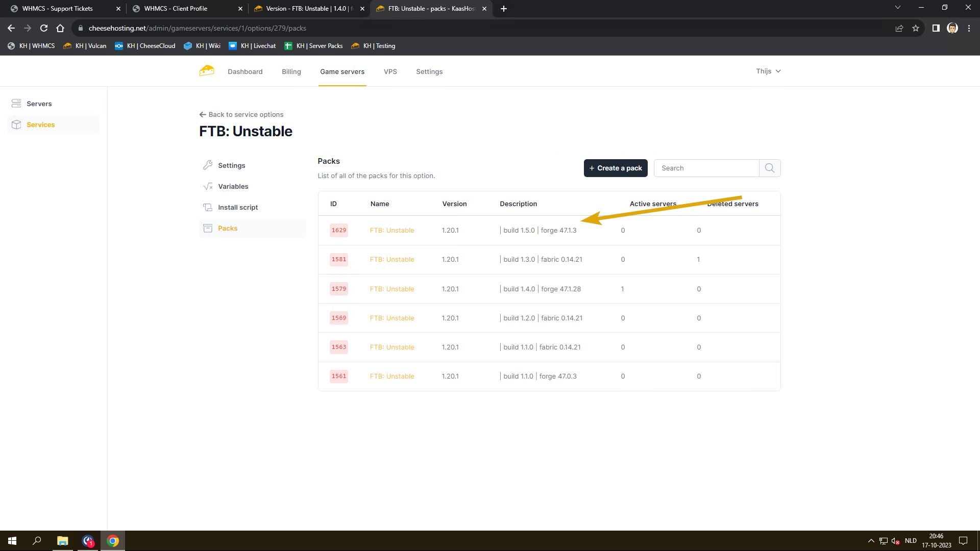This screenshot has height=551, width=980.
Task: Open KH | Server Packs bookmark
Action: [314, 46]
